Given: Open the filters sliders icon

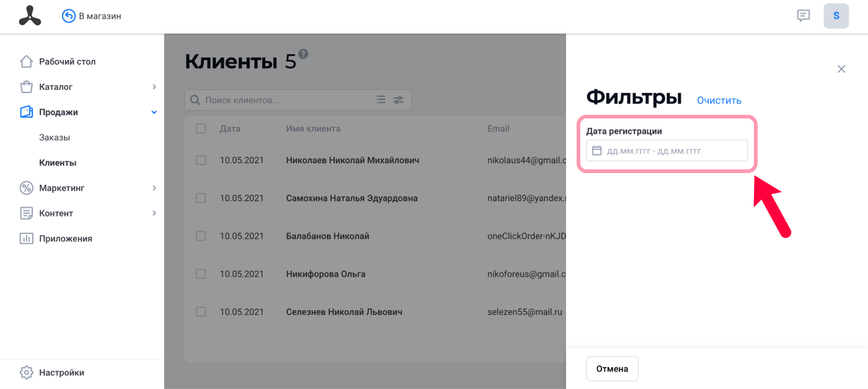Looking at the screenshot, I should pyautogui.click(x=399, y=100).
